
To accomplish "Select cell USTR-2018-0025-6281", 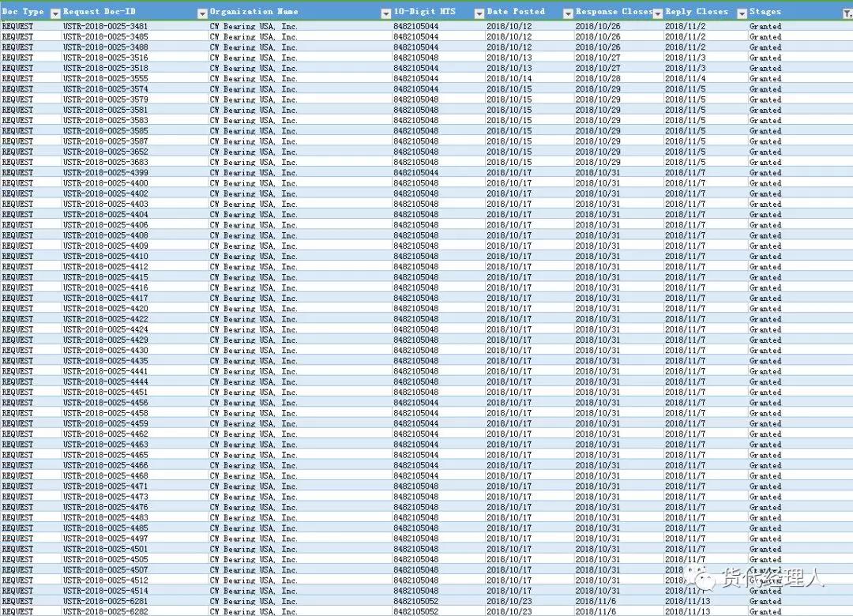I will (x=106, y=601).
